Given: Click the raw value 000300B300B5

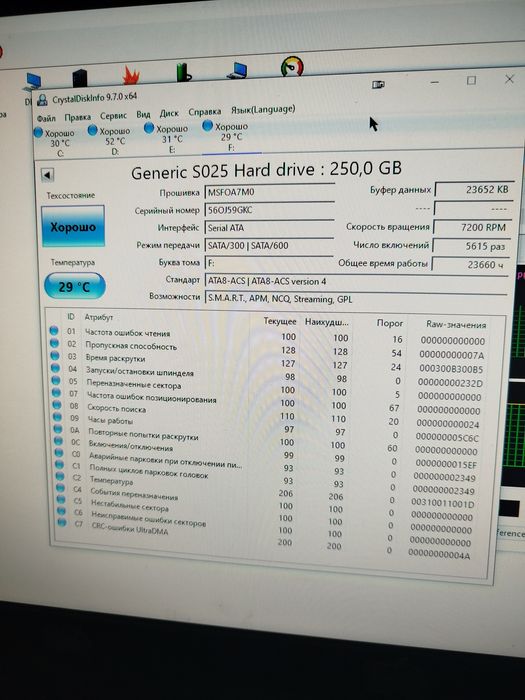Looking at the screenshot, I should coord(451,370).
